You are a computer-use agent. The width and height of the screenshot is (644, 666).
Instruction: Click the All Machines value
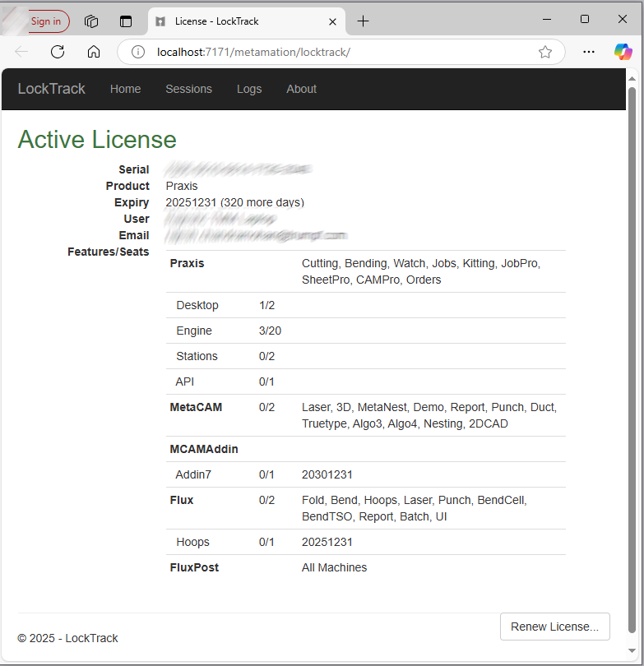334,568
